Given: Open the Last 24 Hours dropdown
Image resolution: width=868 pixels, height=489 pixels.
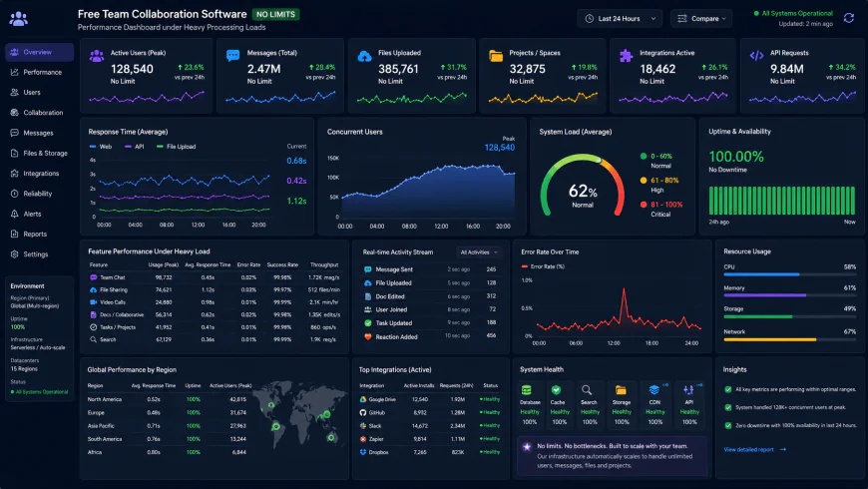Looking at the screenshot, I should [x=620, y=18].
